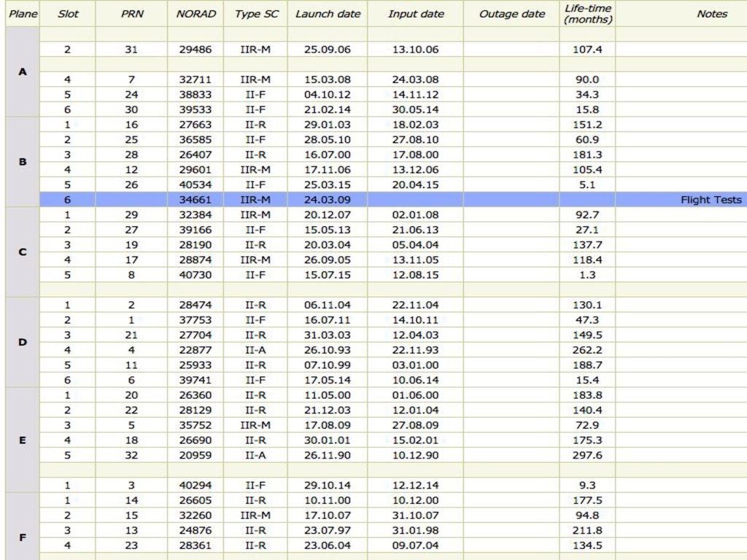The width and height of the screenshot is (747, 560).
Task: Select the Plane A row label
Action: coord(23,72)
